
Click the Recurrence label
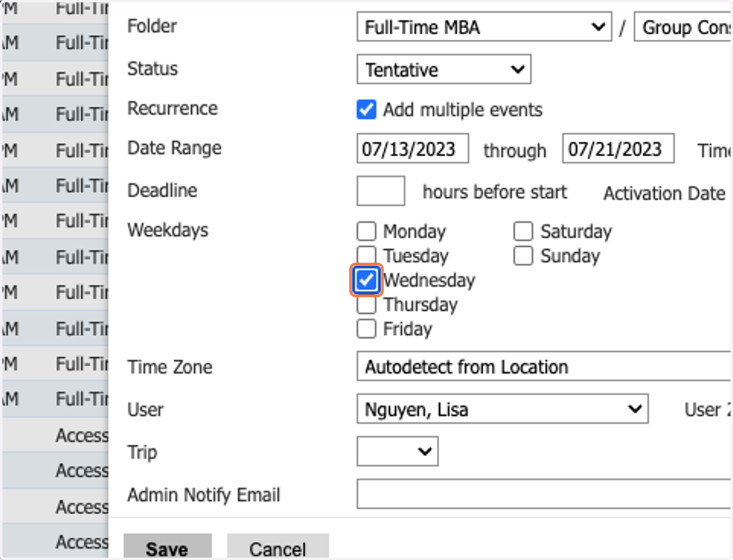tap(172, 108)
